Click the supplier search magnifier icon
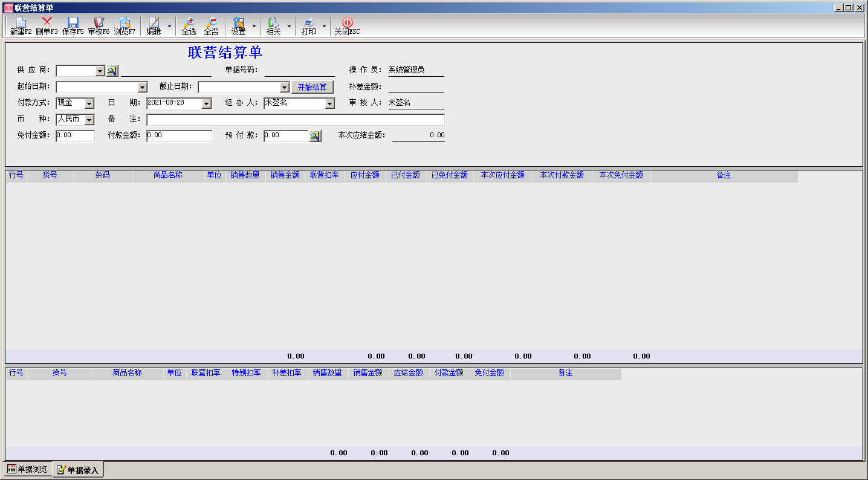Image resolution: width=868 pixels, height=480 pixels. pyautogui.click(x=112, y=71)
